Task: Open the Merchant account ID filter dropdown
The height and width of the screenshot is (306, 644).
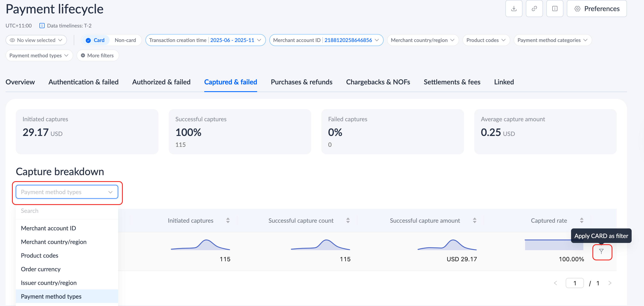Action: click(326, 40)
